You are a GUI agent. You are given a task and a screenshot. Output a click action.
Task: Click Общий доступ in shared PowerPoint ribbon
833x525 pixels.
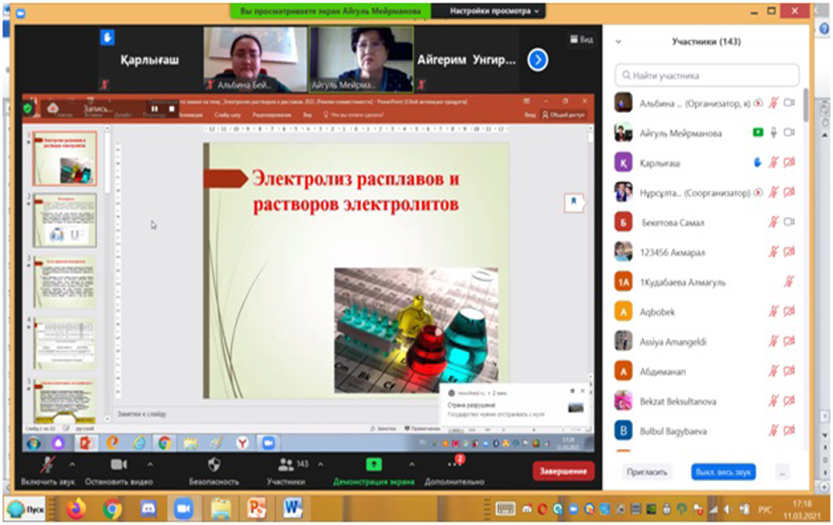click(x=564, y=114)
